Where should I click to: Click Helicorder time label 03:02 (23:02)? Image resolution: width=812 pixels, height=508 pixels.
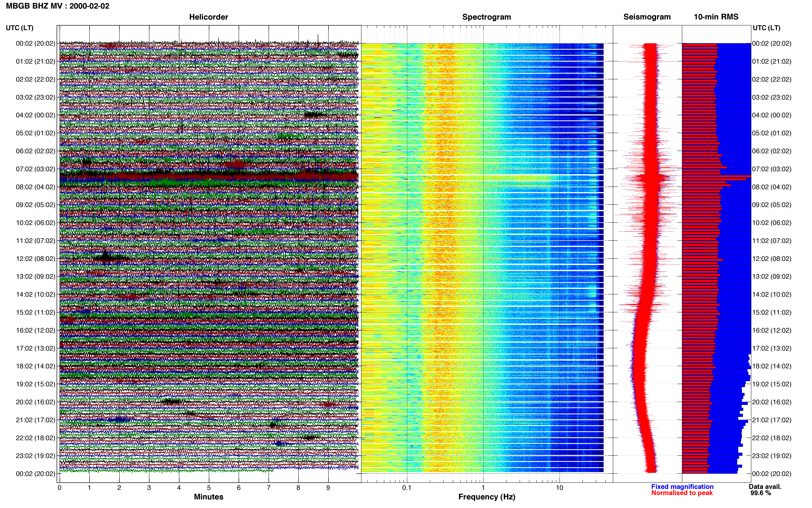click(x=36, y=97)
